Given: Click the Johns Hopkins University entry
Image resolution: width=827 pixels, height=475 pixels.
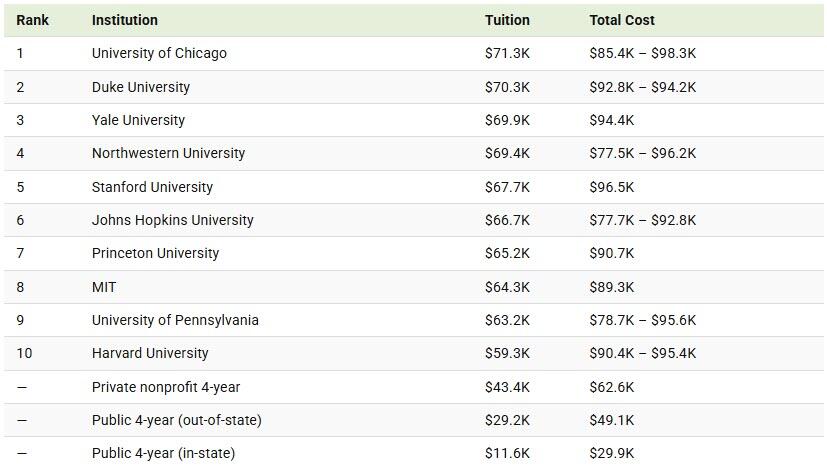Looking at the screenshot, I should tap(172, 220).
